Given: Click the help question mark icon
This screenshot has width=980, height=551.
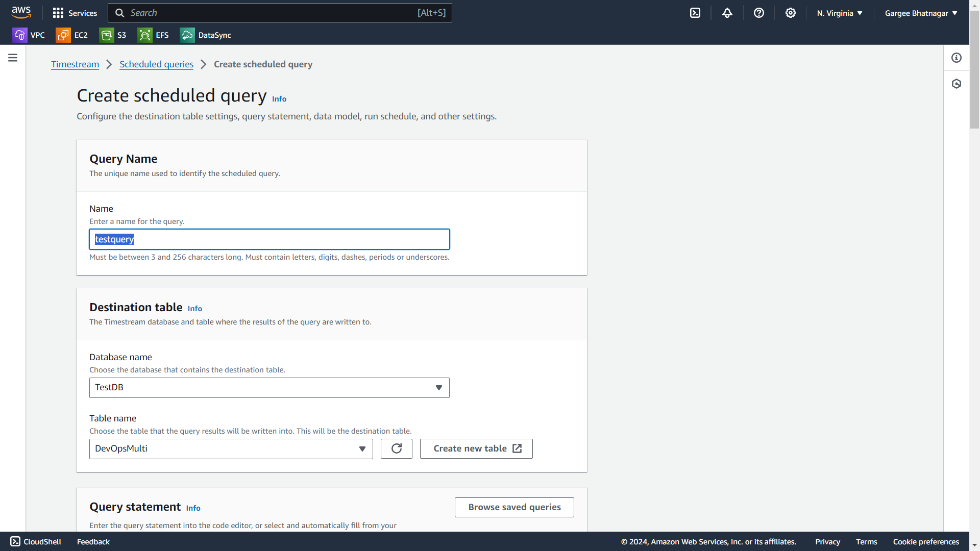Looking at the screenshot, I should pyautogui.click(x=759, y=13).
